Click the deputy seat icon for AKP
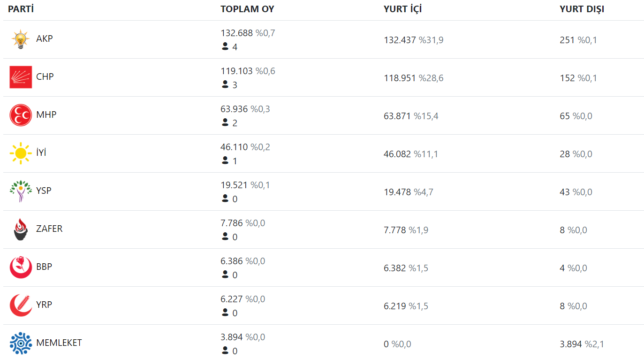 tap(225, 46)
